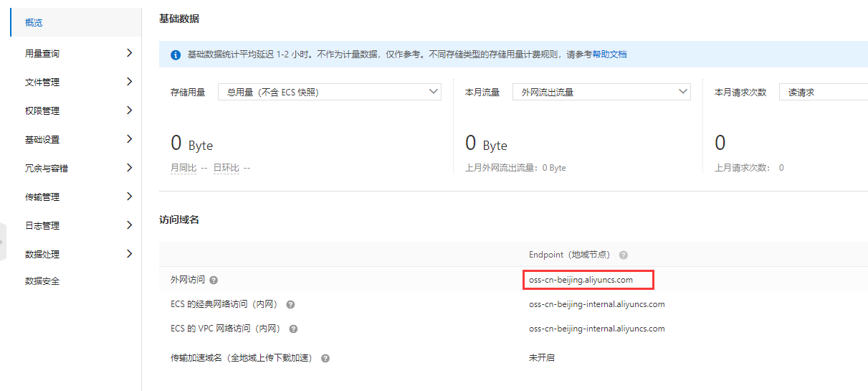
Task: Open the 数据处理 menu item
Action: click(x=76, y=254)
